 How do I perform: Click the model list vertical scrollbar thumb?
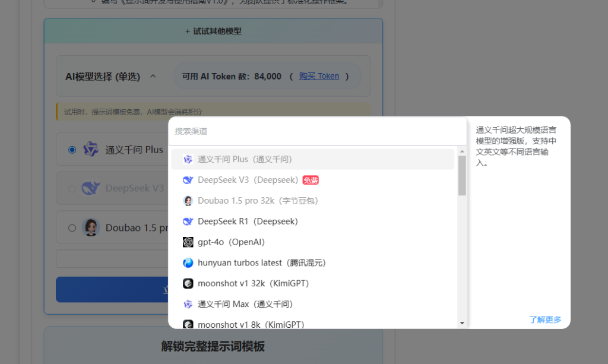pos(462,175)
